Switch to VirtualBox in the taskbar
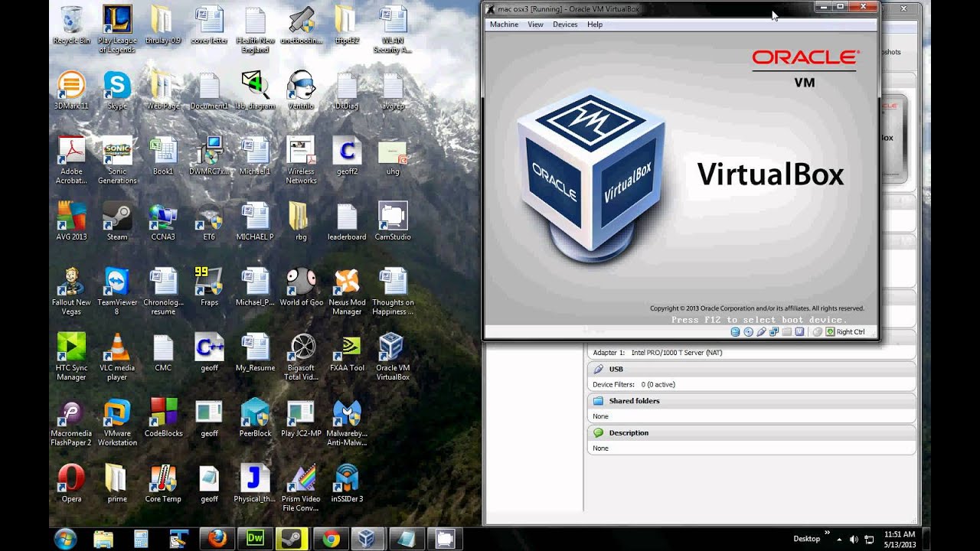This screenshot has width=980, height=551. pyautogui.click(x=368, y=539)
